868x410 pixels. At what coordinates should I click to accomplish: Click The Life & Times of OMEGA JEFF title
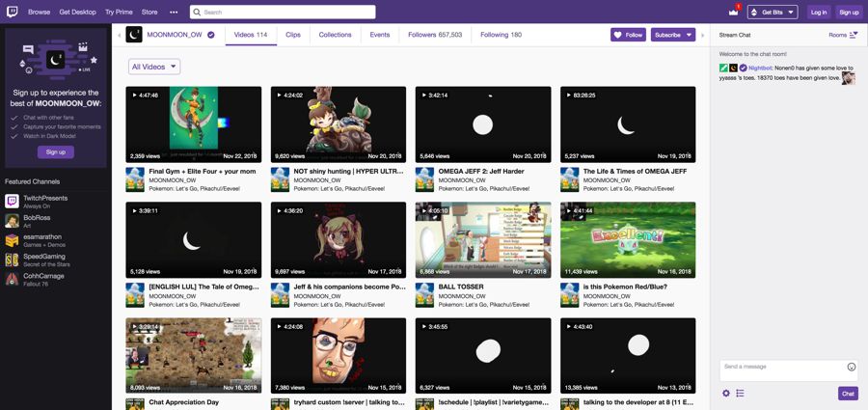pyautogui.click(x=635, y=171)
